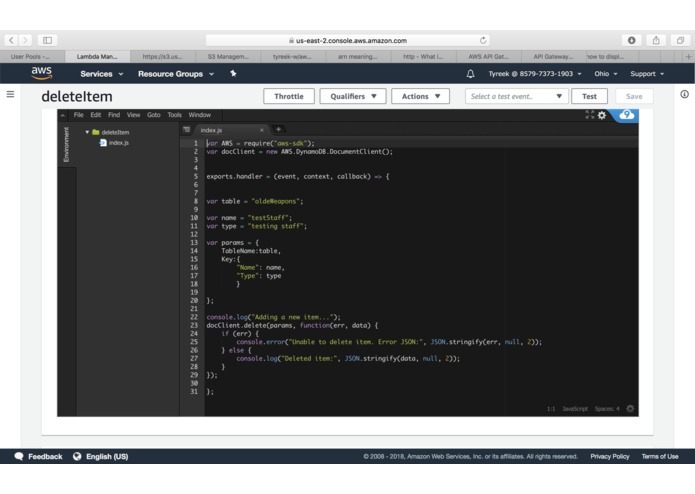Click JavaScript language in status bar
The image size is (695, 494).
pos(575,408)
